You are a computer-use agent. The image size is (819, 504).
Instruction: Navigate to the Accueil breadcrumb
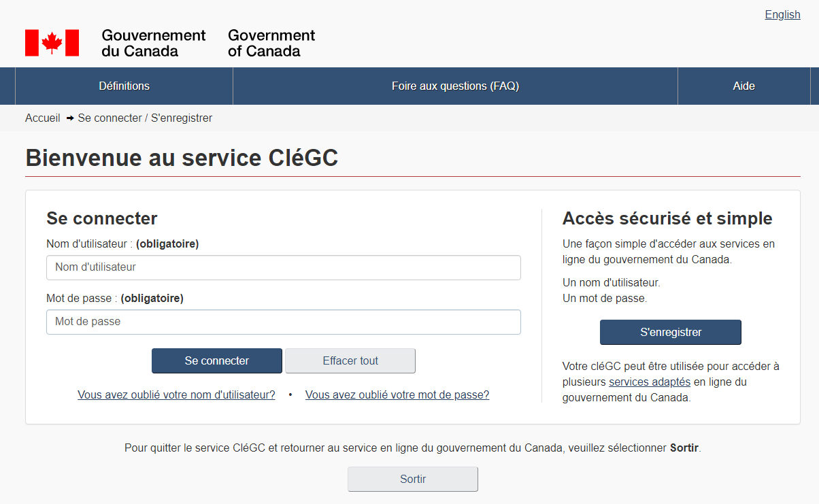pos(43,118)
